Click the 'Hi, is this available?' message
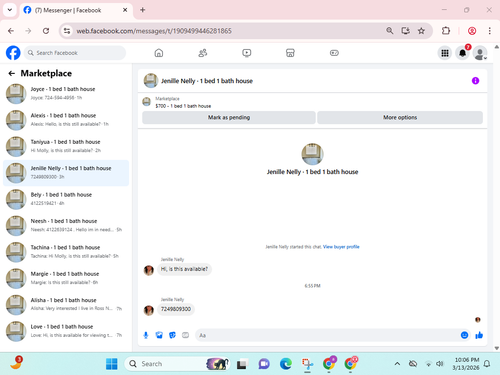500x375 pixels. click(184, 269)
